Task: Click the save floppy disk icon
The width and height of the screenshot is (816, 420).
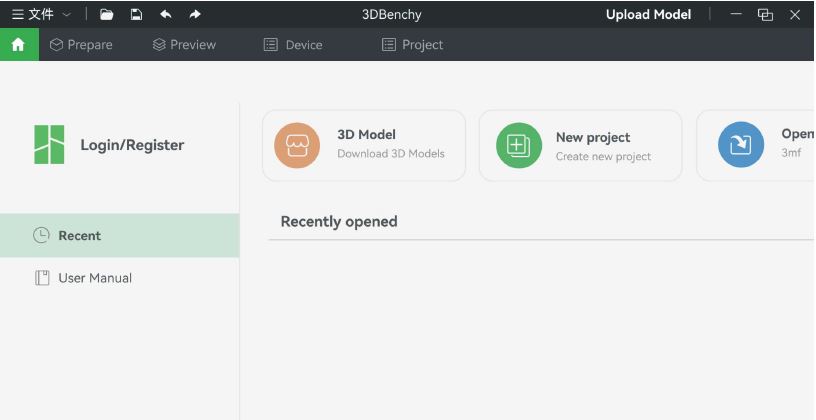Action: tap(136, 14)
